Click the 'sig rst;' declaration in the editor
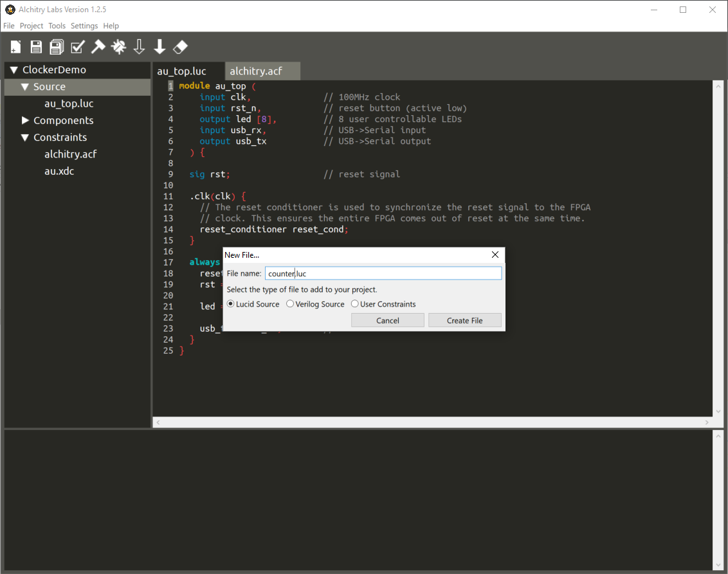The height and width of the screenshot is (574, 728). (210, 174)
